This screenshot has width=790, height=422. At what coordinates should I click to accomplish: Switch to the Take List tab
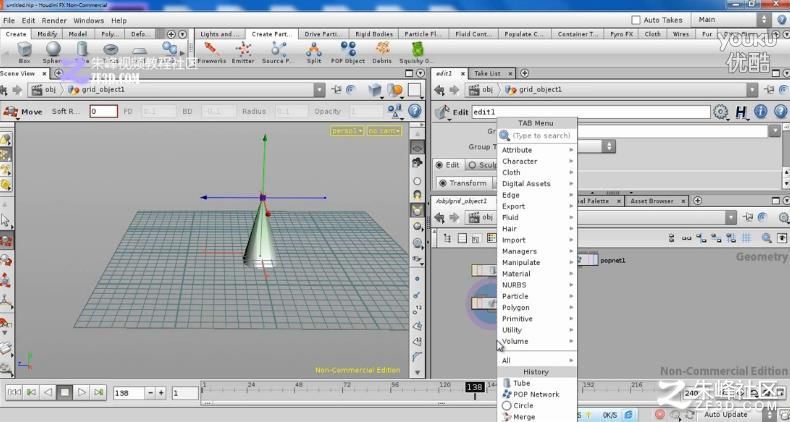[x=487, y=74]
